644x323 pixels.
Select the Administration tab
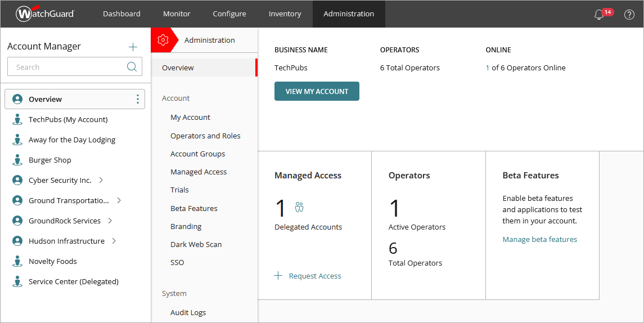349,14
